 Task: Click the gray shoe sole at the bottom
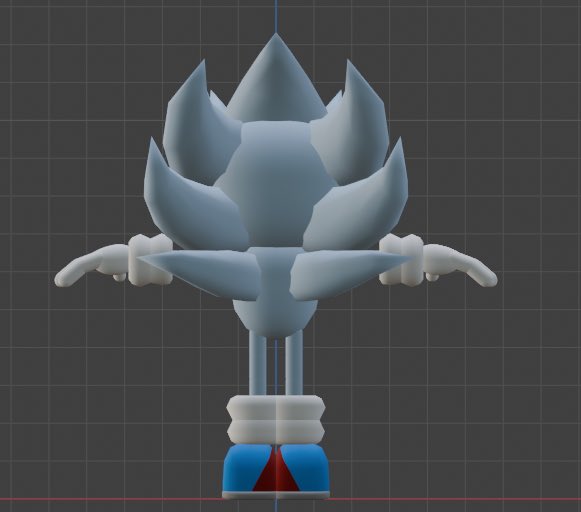click(x=276, y=495)
